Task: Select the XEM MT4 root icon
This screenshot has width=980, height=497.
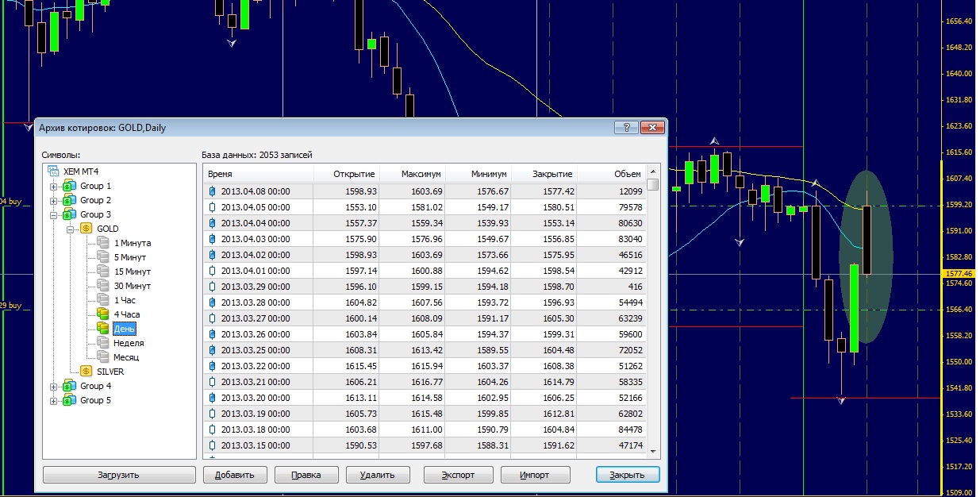Action: (x=53, y=171)
